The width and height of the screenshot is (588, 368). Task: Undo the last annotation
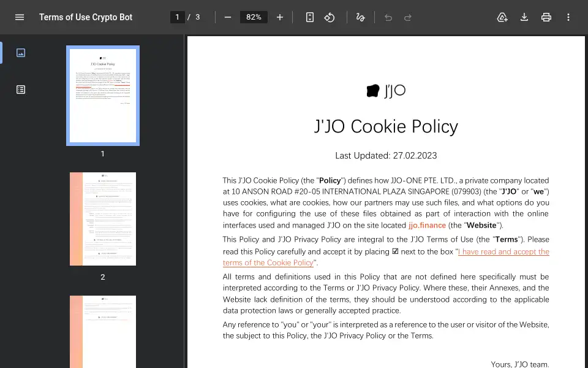[x=388, y=17]
